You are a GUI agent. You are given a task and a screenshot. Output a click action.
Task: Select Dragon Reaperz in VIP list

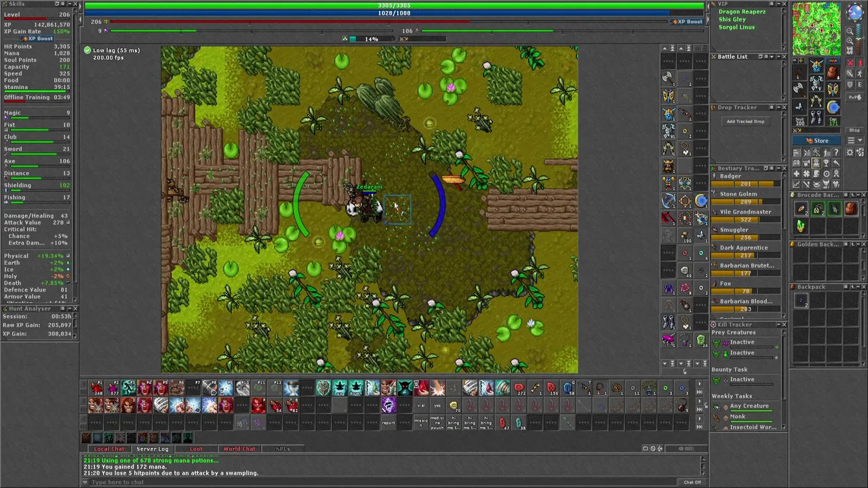[742, 12]
